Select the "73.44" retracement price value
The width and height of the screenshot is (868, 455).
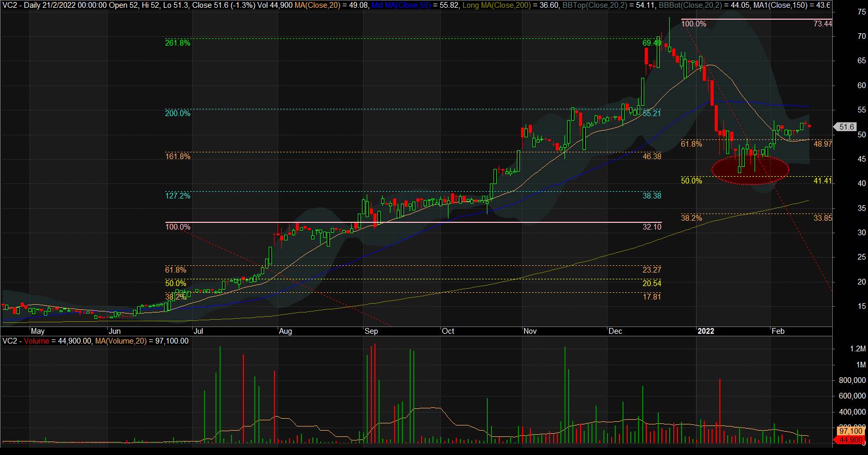coord(822,24)
